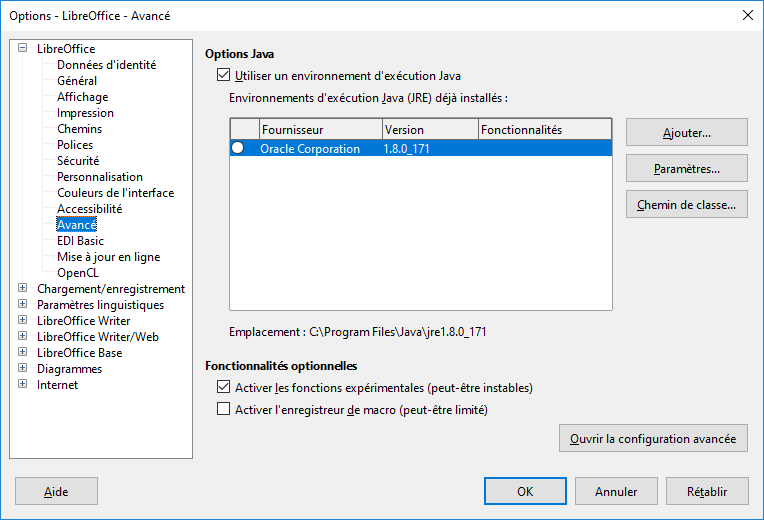Expand the Chargement/enregistrement tree node
The image size is (764, 520).
23,289
